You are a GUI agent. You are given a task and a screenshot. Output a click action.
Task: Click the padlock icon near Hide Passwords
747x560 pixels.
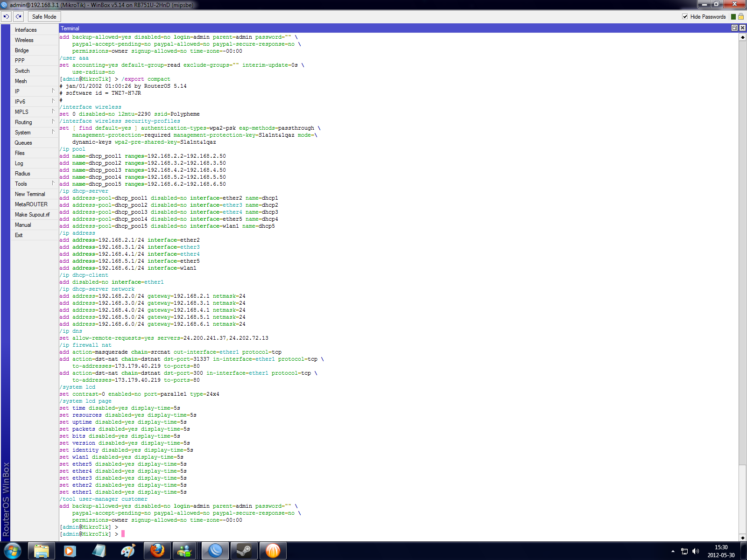[741, 15]
